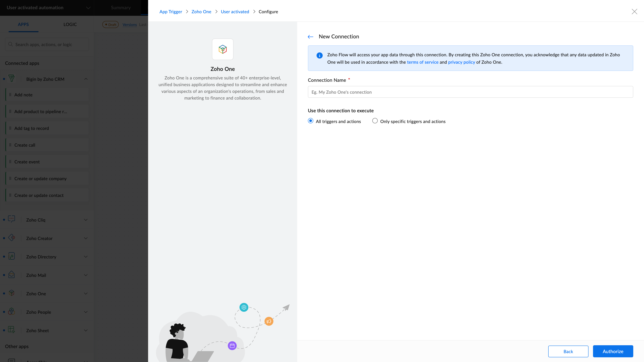
Task: Close the configure panel
Action: 634,12
